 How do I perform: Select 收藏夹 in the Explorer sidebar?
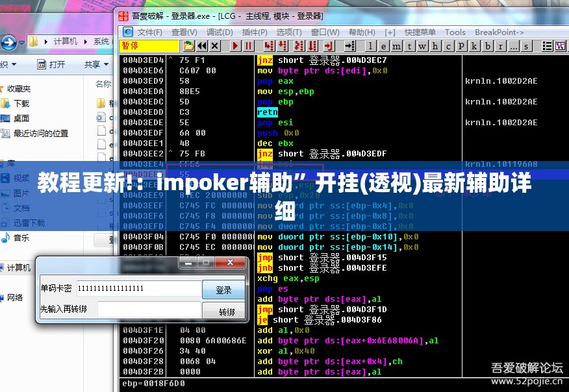click(19, 89)
